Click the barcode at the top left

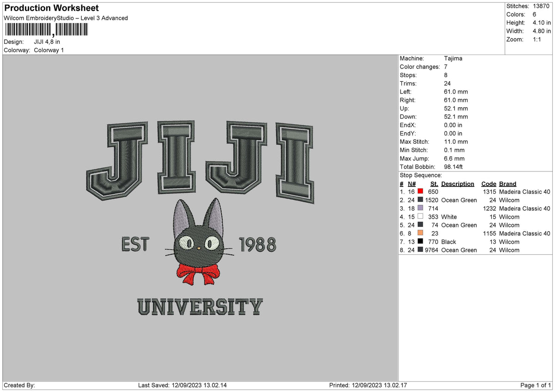point(46,29)
